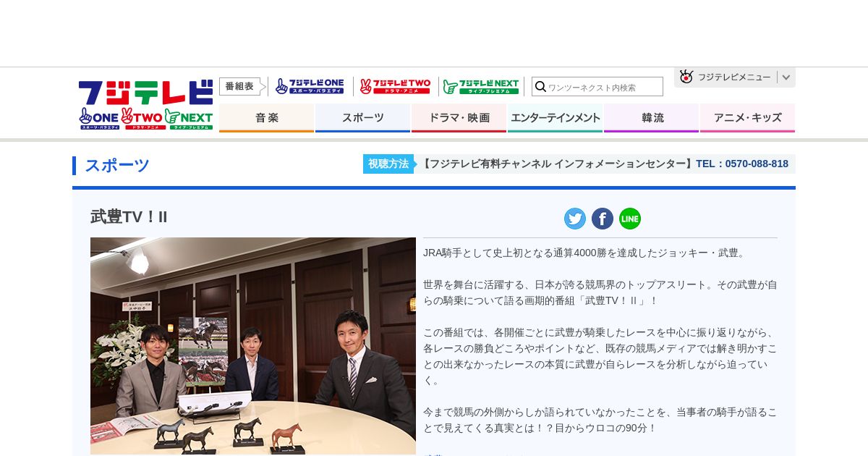Open the フジテレビTWO channel link
Viewport: 868px width, 456px height.
coord(396,86)
